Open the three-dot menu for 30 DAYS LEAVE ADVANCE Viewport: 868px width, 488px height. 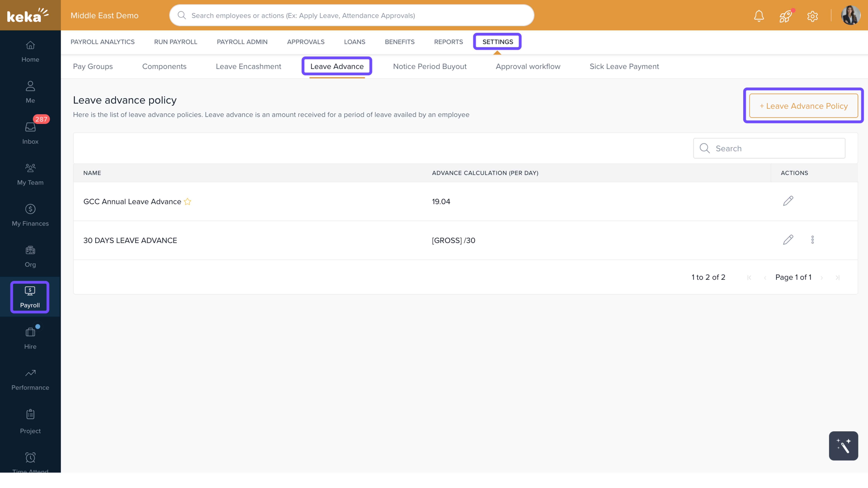coord(812,240)
